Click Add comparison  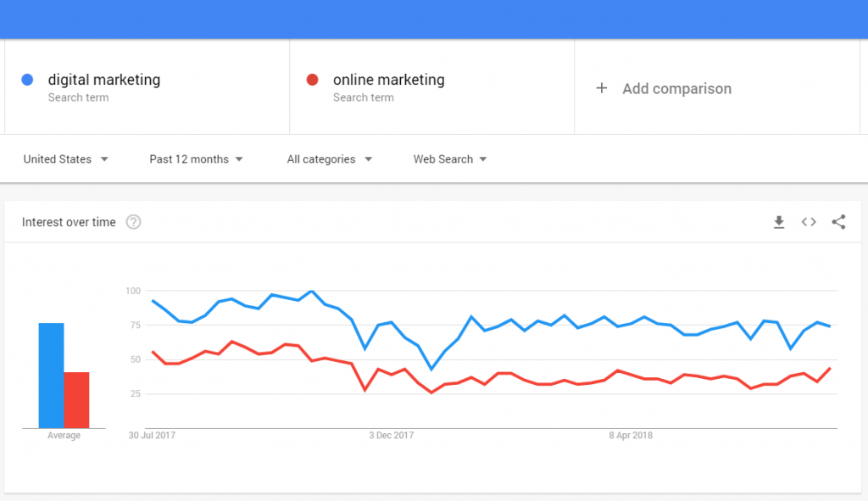point(676,88)
